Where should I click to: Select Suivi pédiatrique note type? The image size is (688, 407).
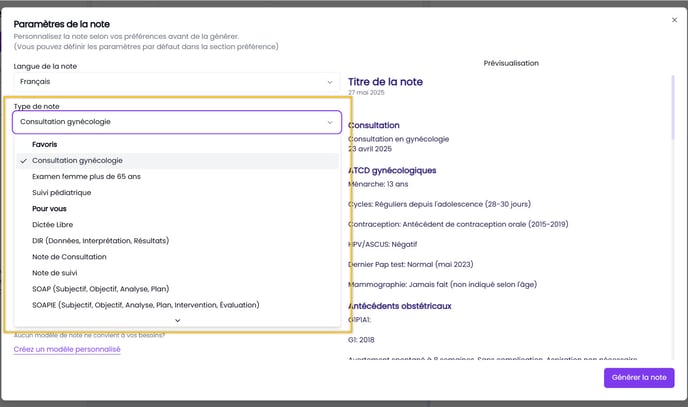(x=62, y=192)
